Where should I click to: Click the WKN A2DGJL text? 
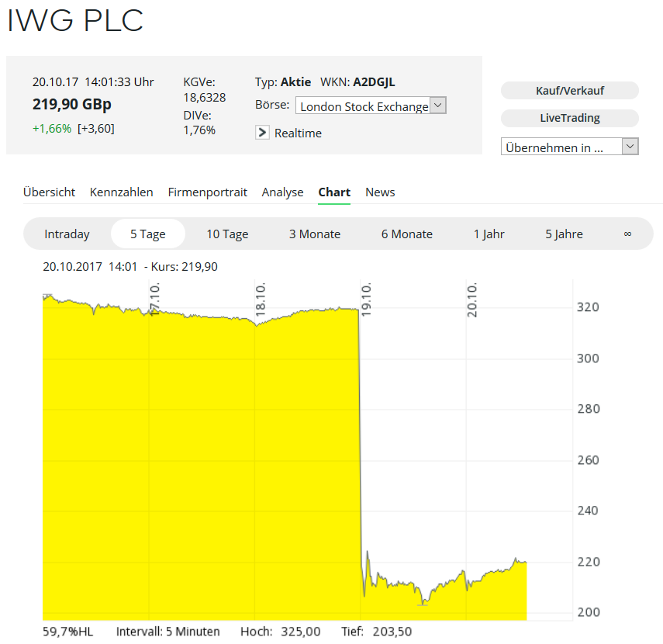357,82
